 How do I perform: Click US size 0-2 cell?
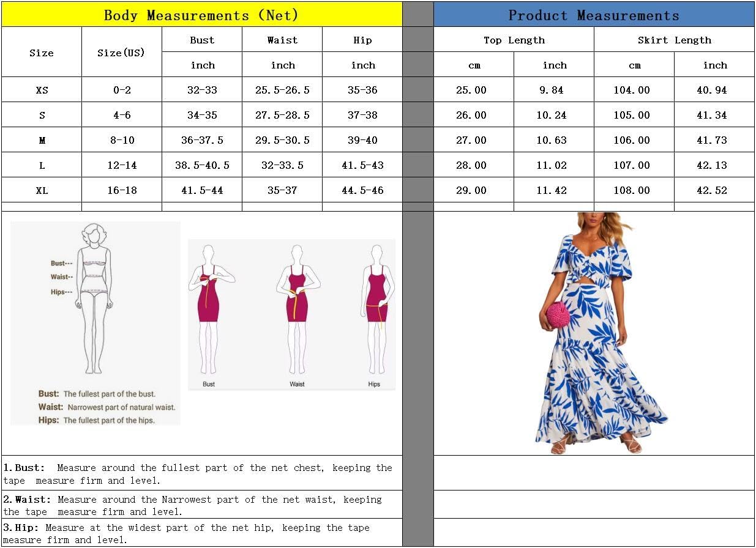tap(122, 90)
